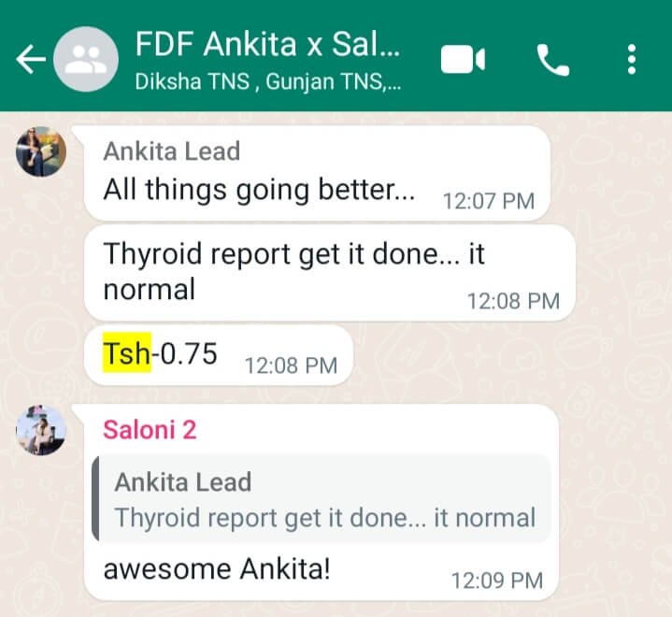
Task: Open the group profile picture icon
Action: coord(86,59)
